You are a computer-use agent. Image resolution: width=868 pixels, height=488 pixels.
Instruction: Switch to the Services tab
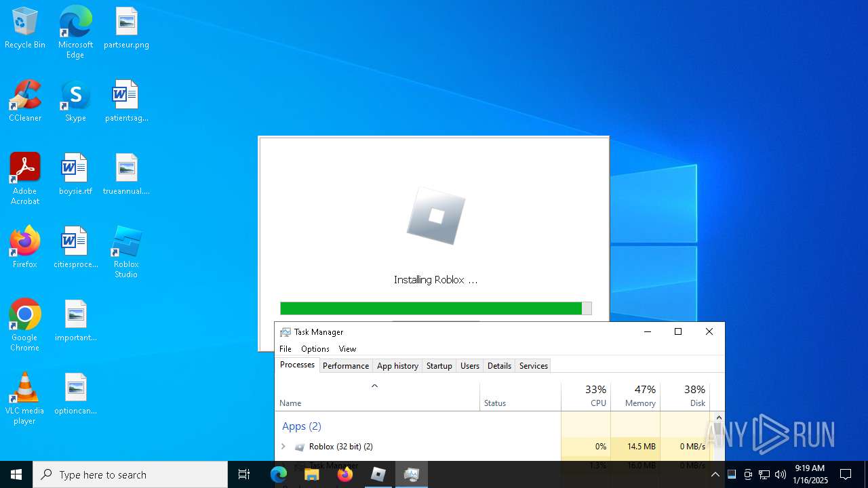coord(534,366)
